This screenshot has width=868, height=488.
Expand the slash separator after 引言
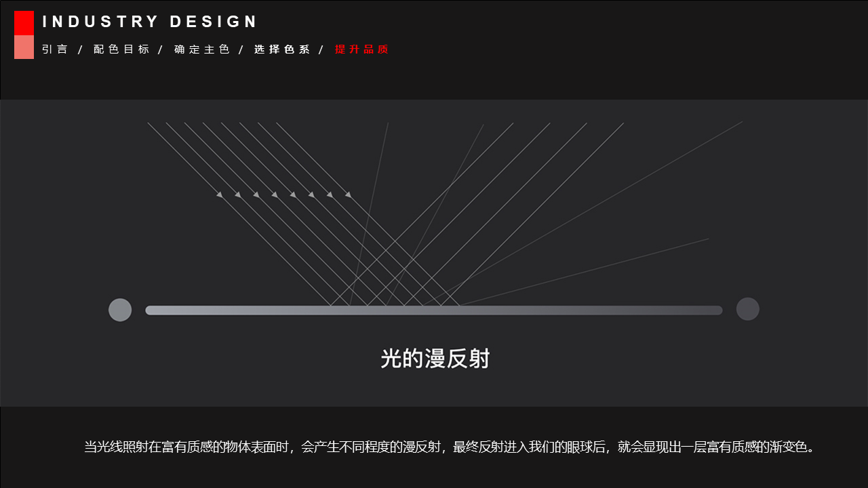[x=79, y=49]
